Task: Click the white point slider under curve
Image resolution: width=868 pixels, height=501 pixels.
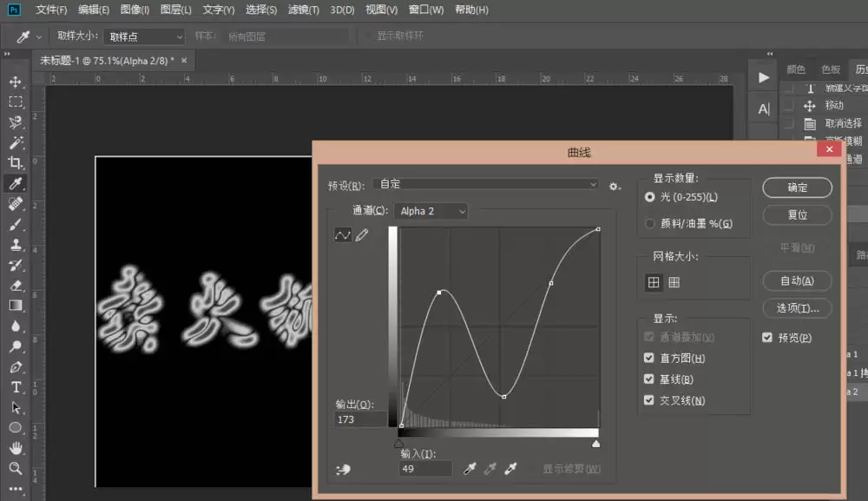Action: pos(595,444)
